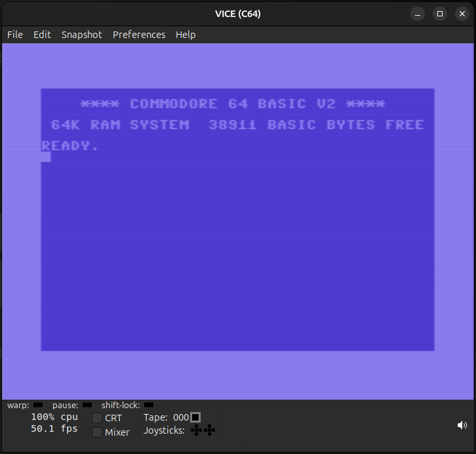Maximize the VICE window
This screenshot has width=476, height=454.
[440, 14]
